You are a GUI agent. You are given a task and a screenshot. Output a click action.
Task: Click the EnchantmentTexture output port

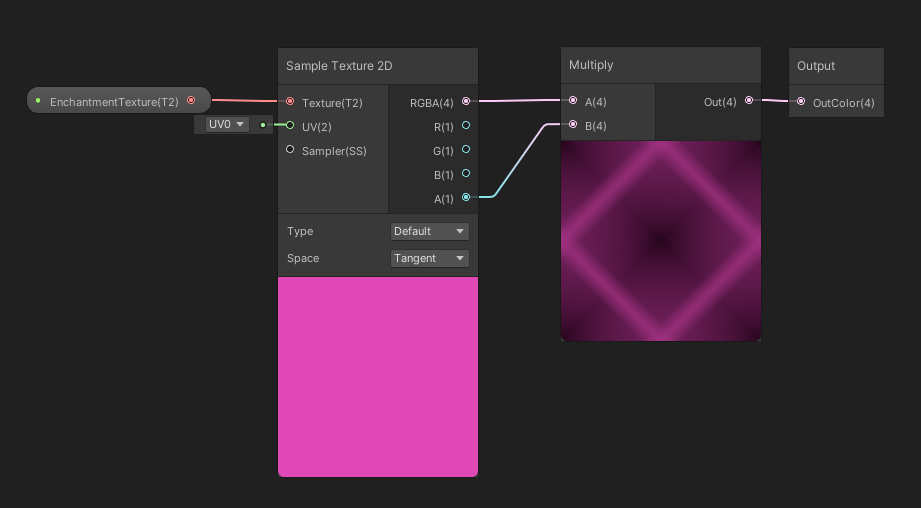(x=191, y=101)
